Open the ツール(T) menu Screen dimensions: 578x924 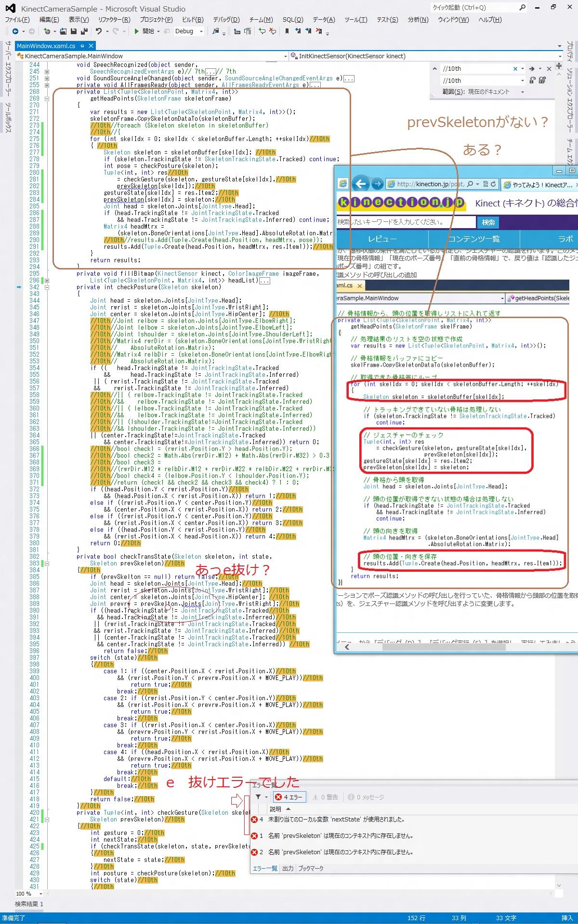355,20
